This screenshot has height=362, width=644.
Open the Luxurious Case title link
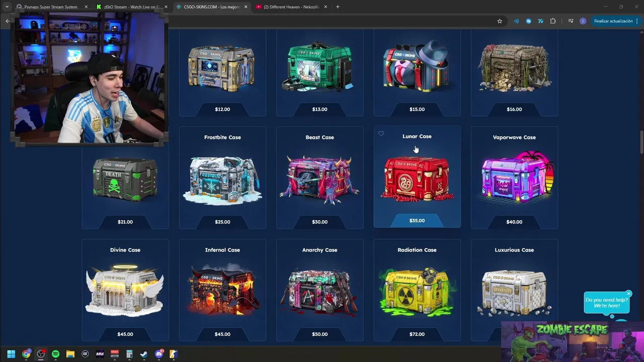pyautogui.click(x=514, y=250)
